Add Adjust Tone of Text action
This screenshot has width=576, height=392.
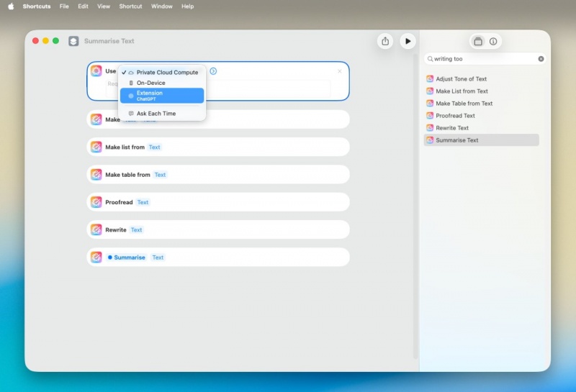[x=481, y=79]
